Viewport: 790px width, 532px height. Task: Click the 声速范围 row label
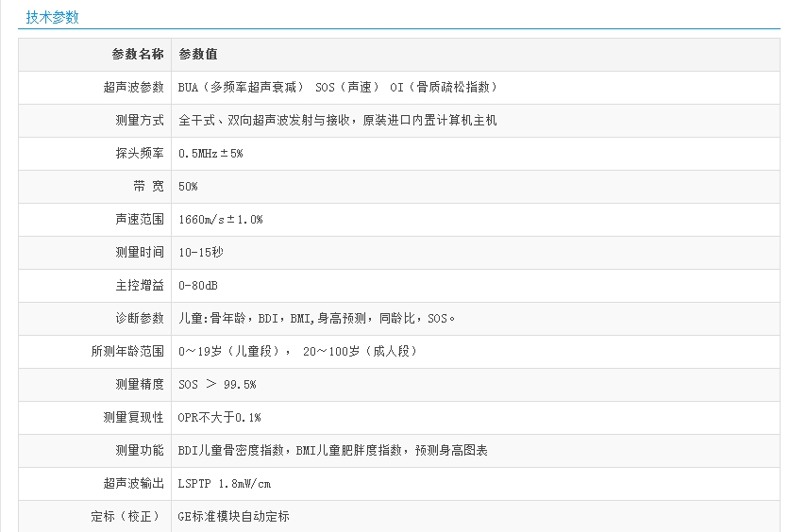(139, 219)
